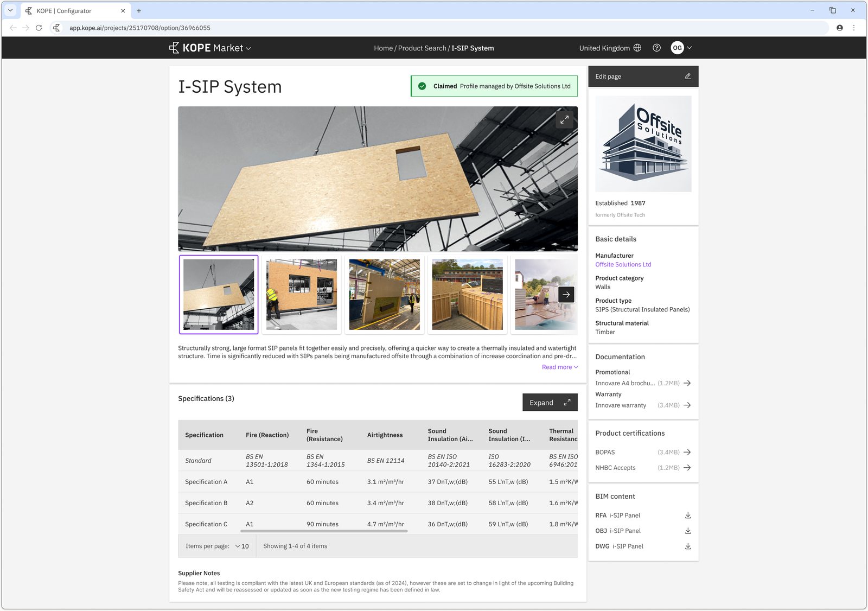Select the crane-lifted panel thumbnail
868x611 pixels.
coord(219,295)
